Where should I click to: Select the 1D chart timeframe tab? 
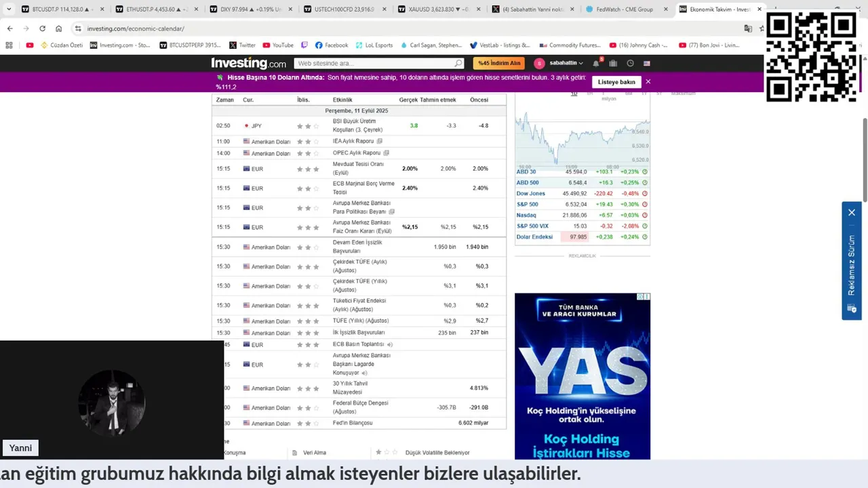[574, 93]
